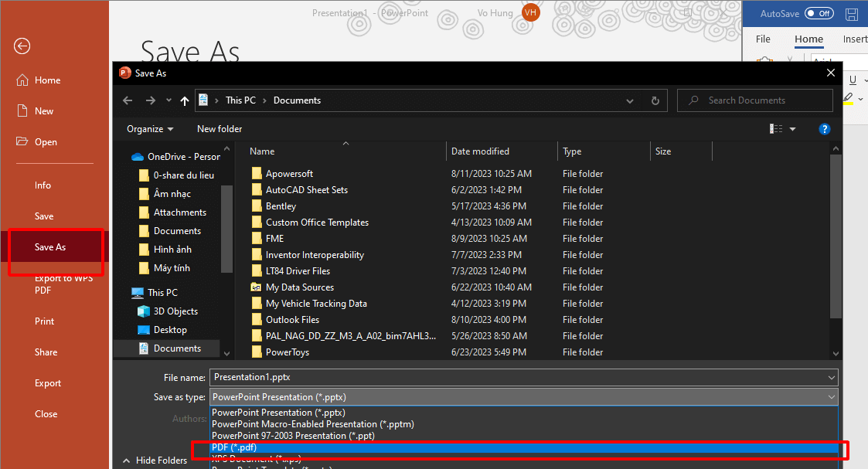Select the Bentley folder
The height and width of the screenshot is (469, 868).
274,206
